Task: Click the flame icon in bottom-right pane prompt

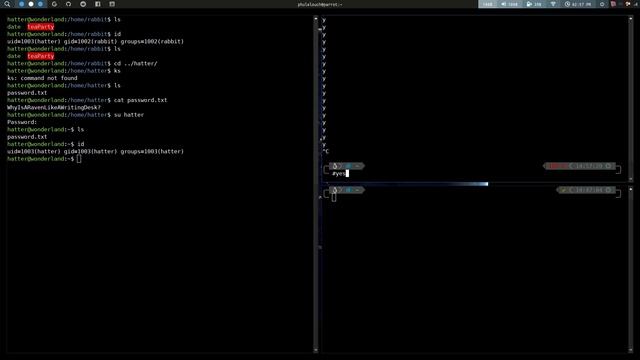Action: pyautogui.click(x=335, y=190)
